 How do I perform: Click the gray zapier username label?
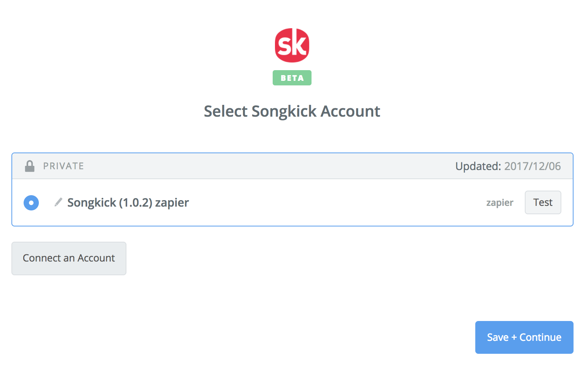[x=500, y=203]
